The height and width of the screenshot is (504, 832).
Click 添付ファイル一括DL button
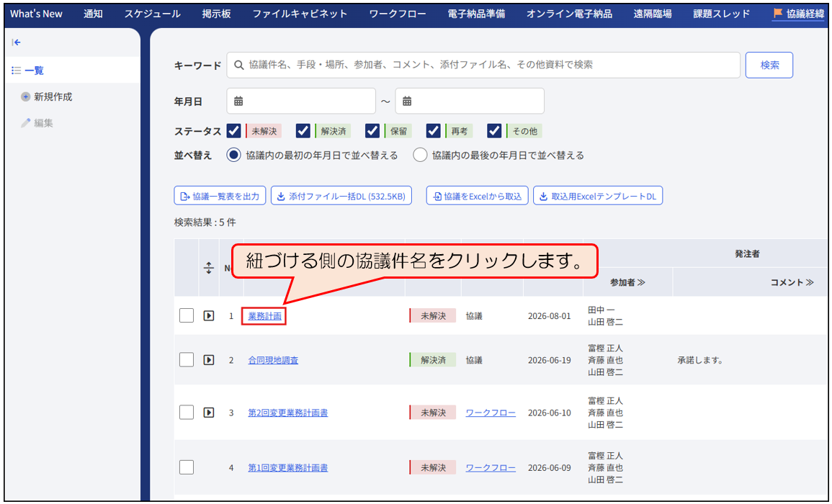point(341,196)
